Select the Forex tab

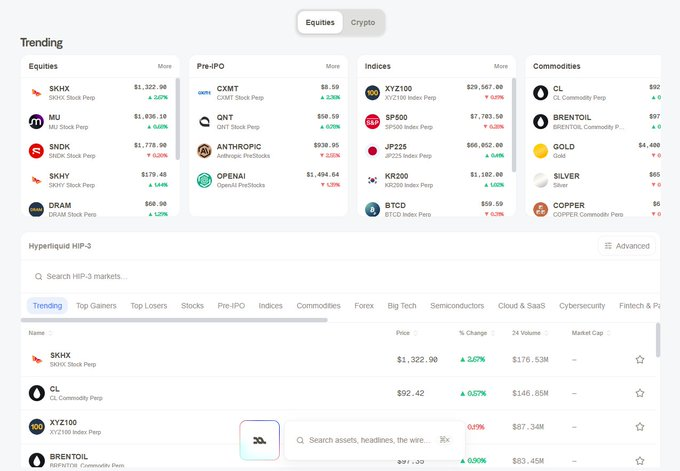(364, 306)
